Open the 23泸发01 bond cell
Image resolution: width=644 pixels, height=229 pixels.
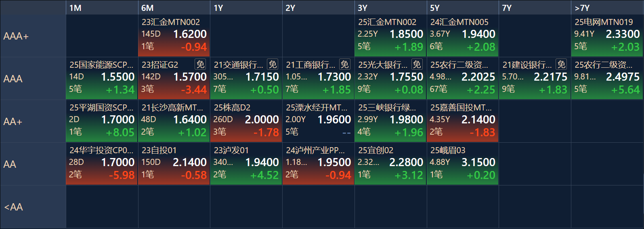(x=246, y=164)
